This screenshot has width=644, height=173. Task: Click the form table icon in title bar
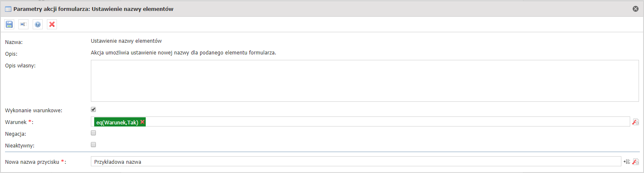(8, 9)
